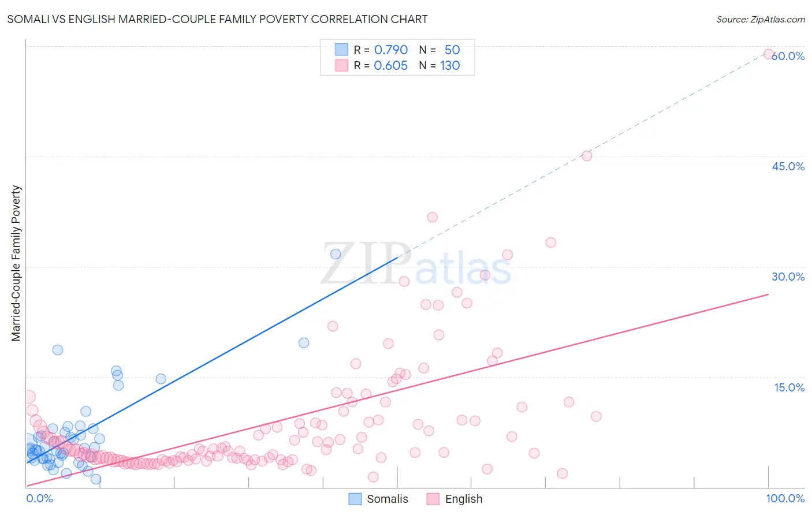Click the 45.0% y-axis label

[x=788, y=166]
